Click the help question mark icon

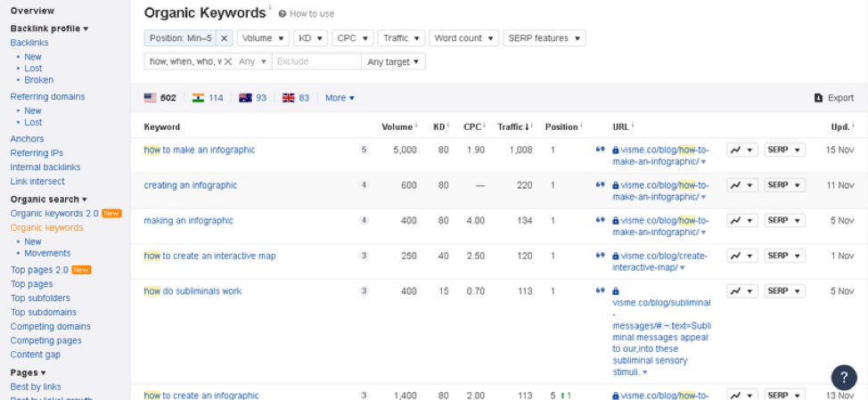pyautogui.click(x=843, y=377)
